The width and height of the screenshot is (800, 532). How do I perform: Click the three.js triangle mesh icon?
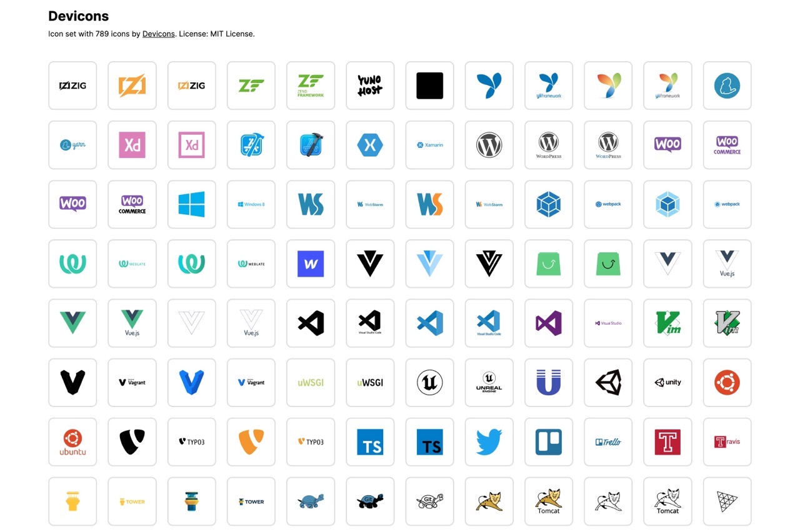click(727, 501)
